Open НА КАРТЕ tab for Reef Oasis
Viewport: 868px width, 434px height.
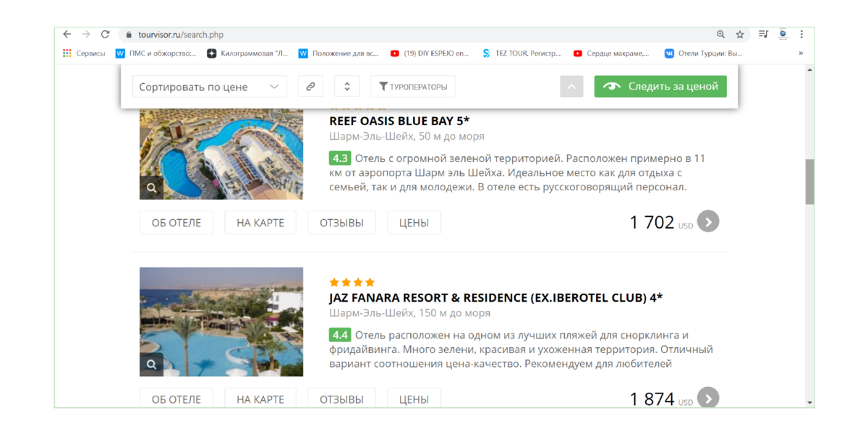coord(260,223)
